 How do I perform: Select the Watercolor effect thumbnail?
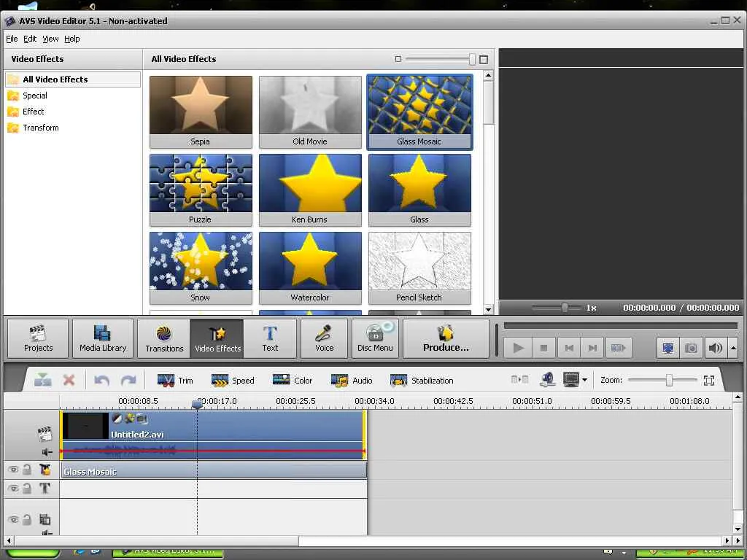point(310,268)
